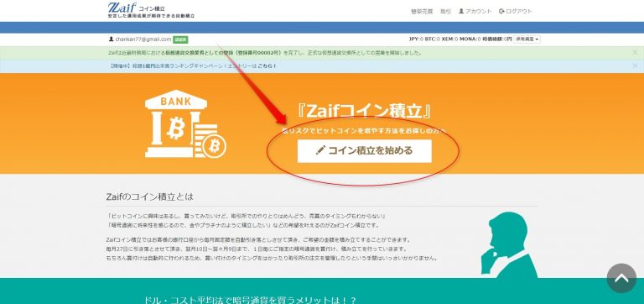Dismiss the blue campaign notice banner

635,66
